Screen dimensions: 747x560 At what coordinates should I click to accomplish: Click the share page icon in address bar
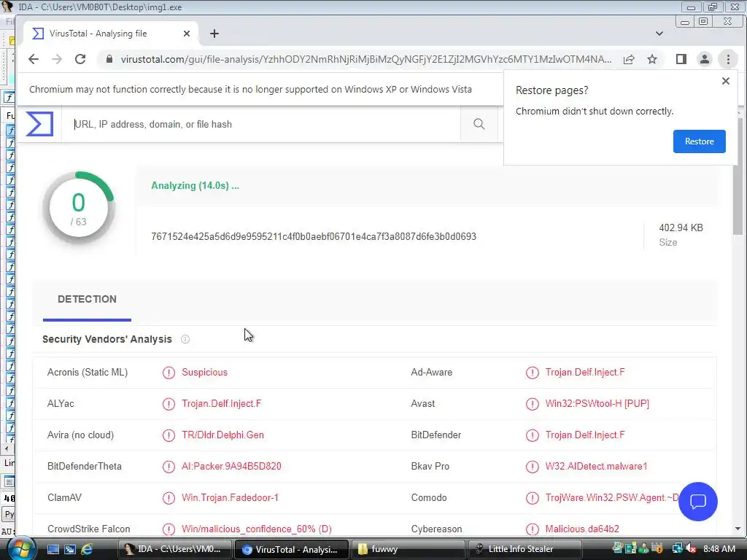click(x=629, y=59)
